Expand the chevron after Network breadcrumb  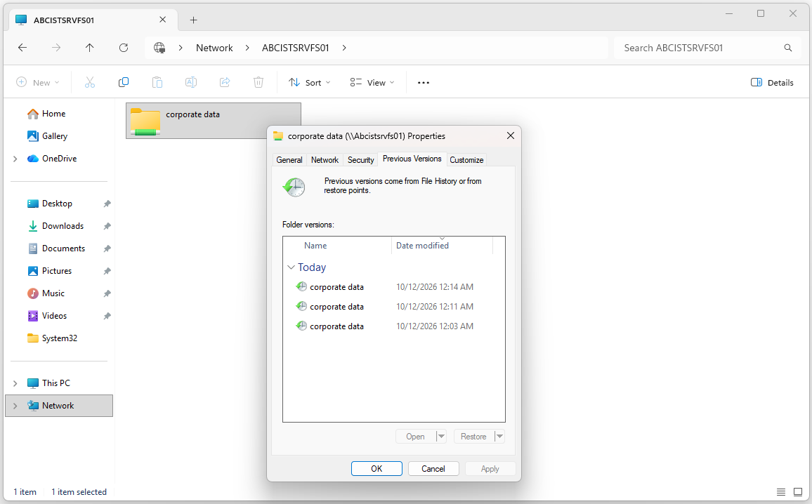[247, 48]
